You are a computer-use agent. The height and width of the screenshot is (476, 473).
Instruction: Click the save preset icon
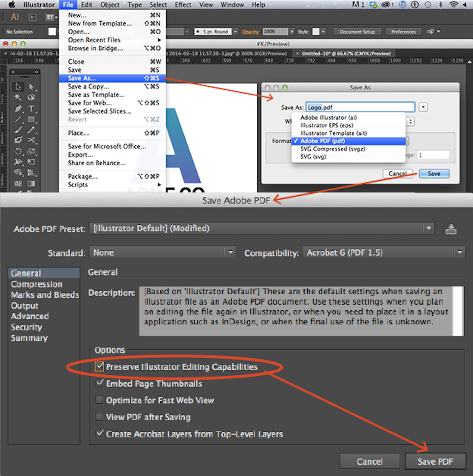coord(451,229)
